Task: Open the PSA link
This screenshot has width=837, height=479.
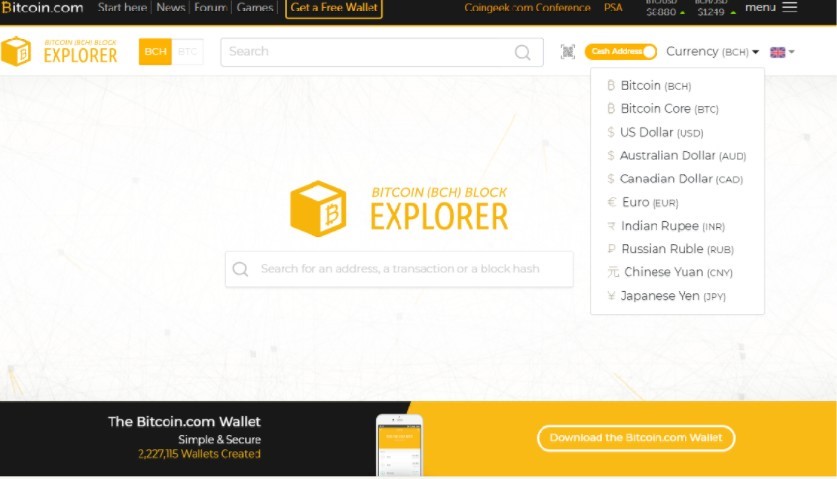Action: point(613,8)
